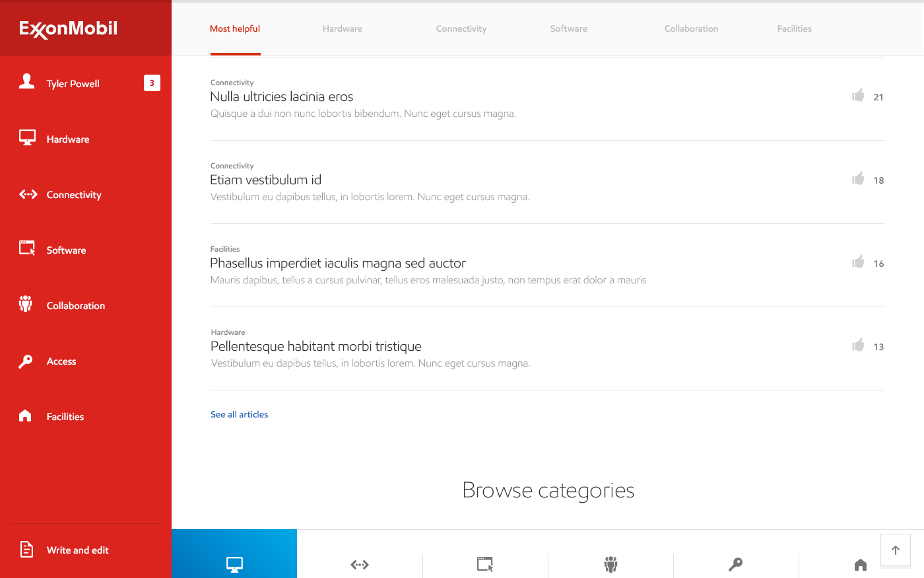Click the Hardware monitor icon in sidebar

[27, 138]
